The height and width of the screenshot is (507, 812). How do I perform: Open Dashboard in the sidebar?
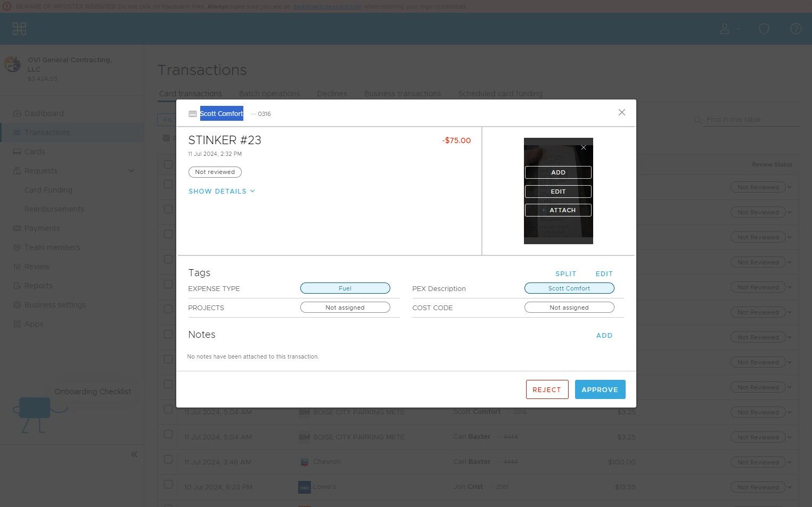pyautogui.click(x=44, y=113)
